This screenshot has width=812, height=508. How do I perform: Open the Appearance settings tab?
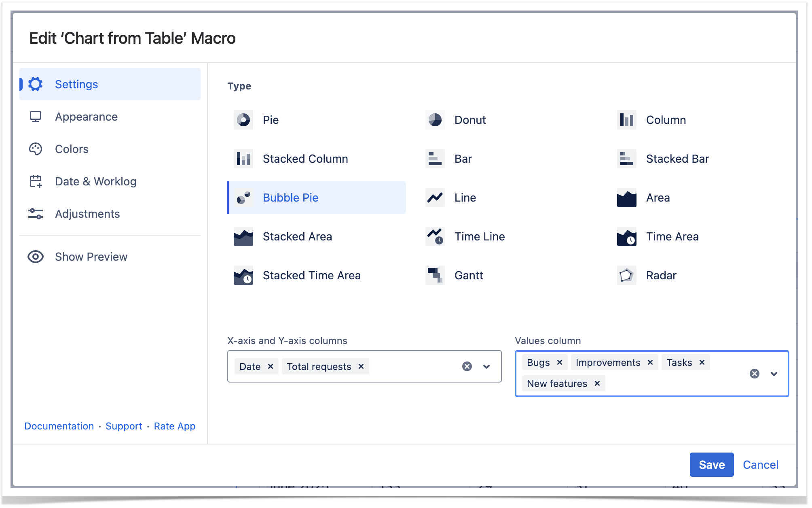pos(86,117)
